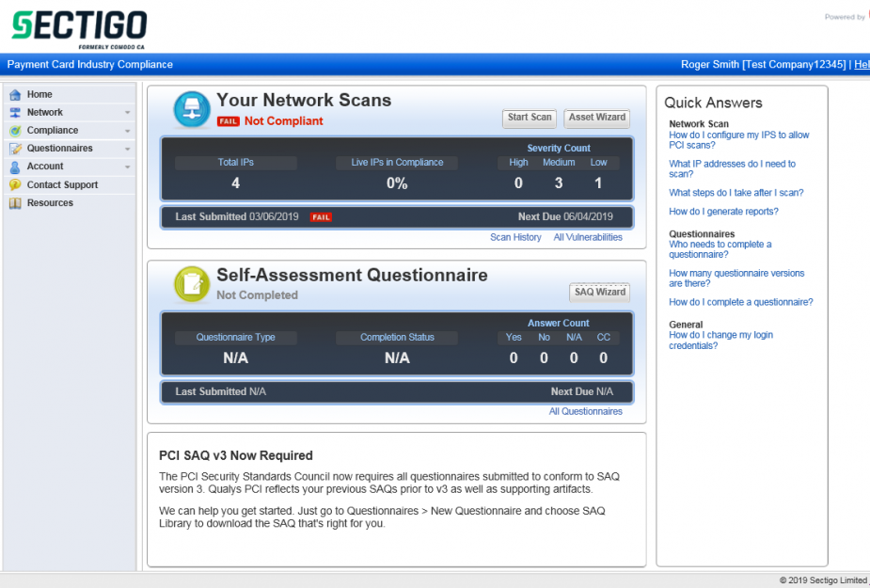Click the Completion Status N/A value
Image resolution: width=870 pixels, height=588 pixels.
pos(397,358)
